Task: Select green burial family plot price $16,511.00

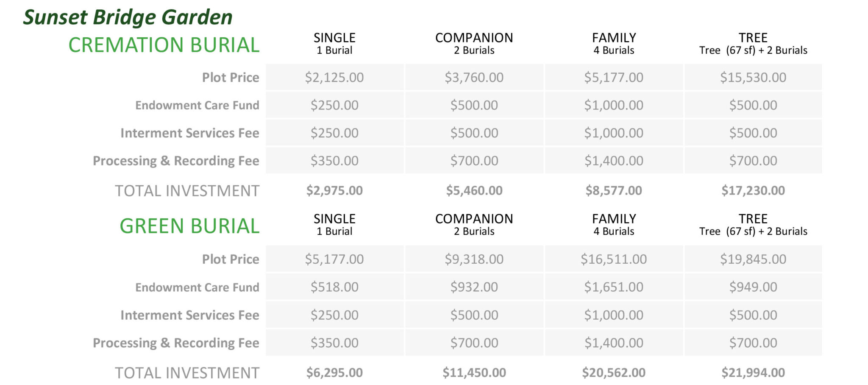Action: (613, 259)
